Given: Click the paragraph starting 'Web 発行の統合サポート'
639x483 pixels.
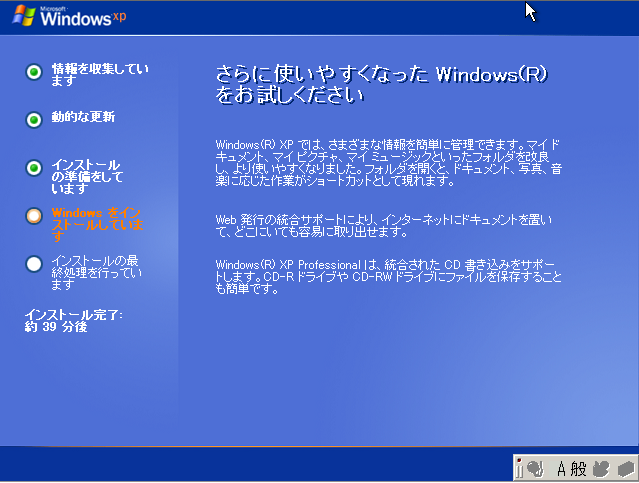Looking at the screenshot, I should coord(383,226).
